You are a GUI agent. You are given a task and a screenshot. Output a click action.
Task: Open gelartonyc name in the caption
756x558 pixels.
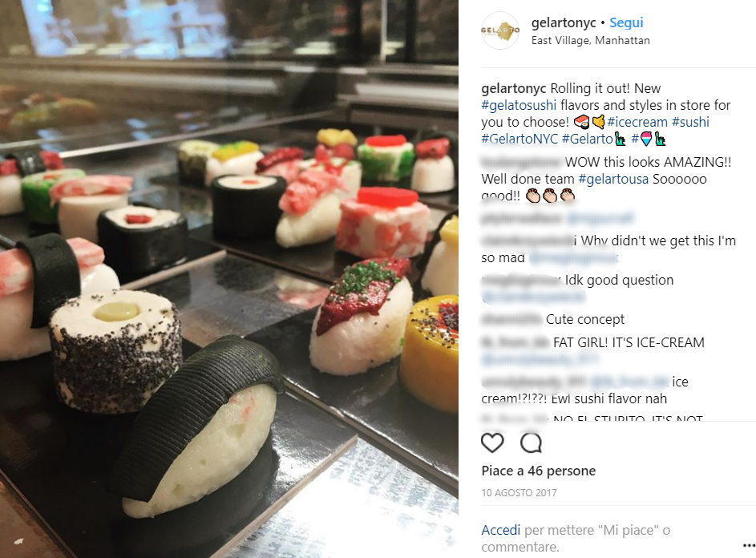(x=513, y=89)
